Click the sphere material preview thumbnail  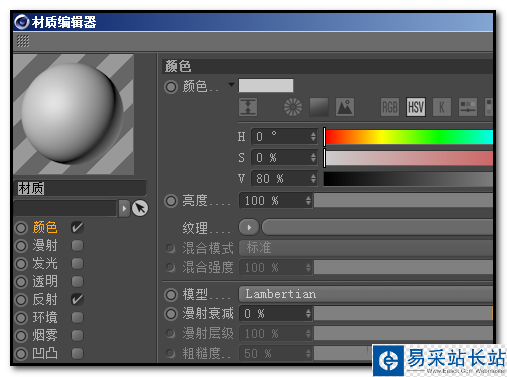(x=74, y=115)
